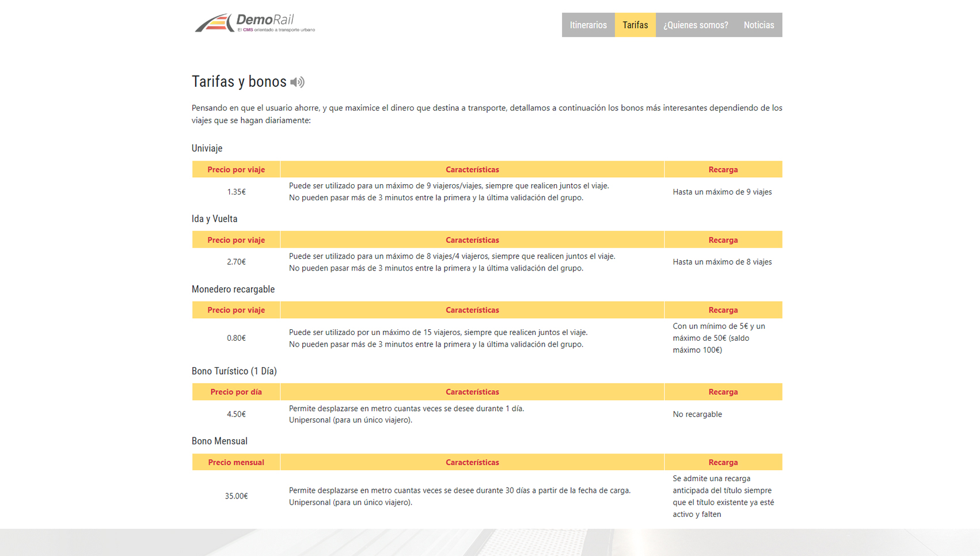Select the 'Bono Mensual' heading
The image size is (980, 556).
tap(219, 441)
